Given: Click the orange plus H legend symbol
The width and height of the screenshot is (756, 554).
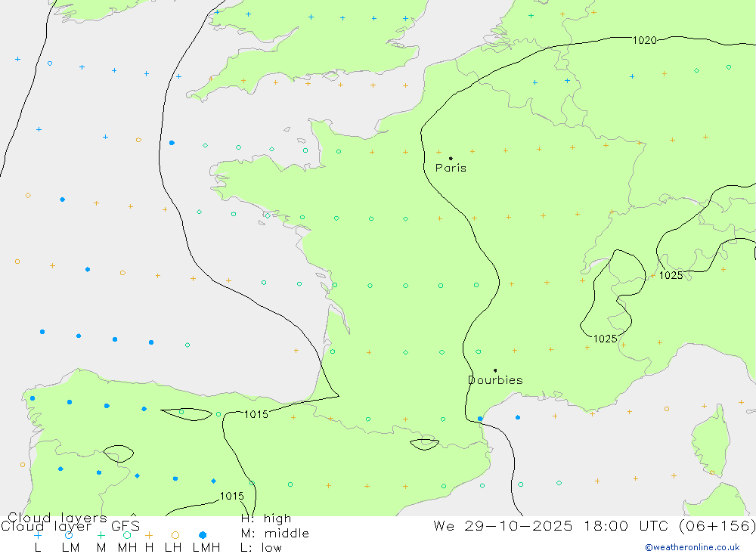Looking at the screenshot, I should (x=149, y=535).
